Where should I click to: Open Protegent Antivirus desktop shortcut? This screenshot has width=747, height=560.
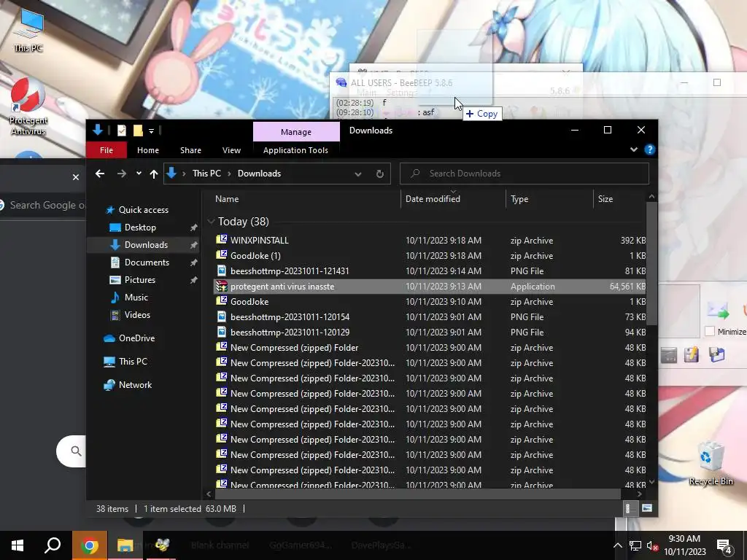coord(28,106)
